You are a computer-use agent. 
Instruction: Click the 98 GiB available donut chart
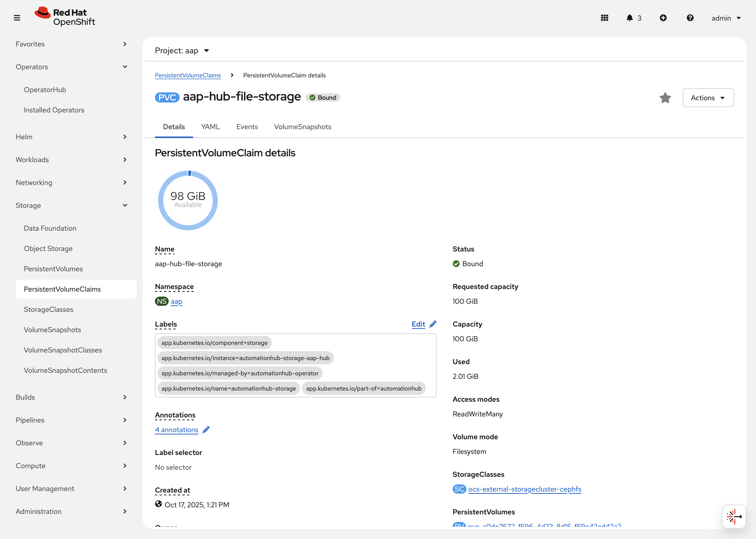coord(188,200)
